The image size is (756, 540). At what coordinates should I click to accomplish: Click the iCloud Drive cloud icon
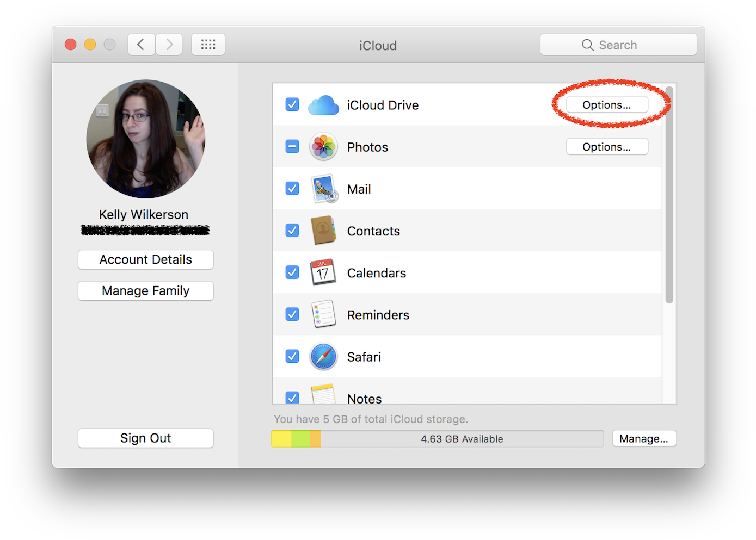(323, 104)
